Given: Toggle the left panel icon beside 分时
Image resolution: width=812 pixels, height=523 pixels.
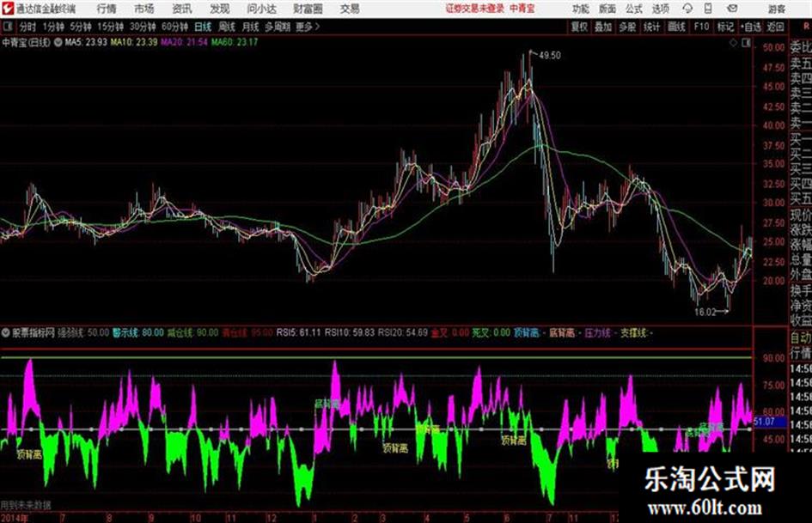Looking at the screenshot, I should coord(7,27).
